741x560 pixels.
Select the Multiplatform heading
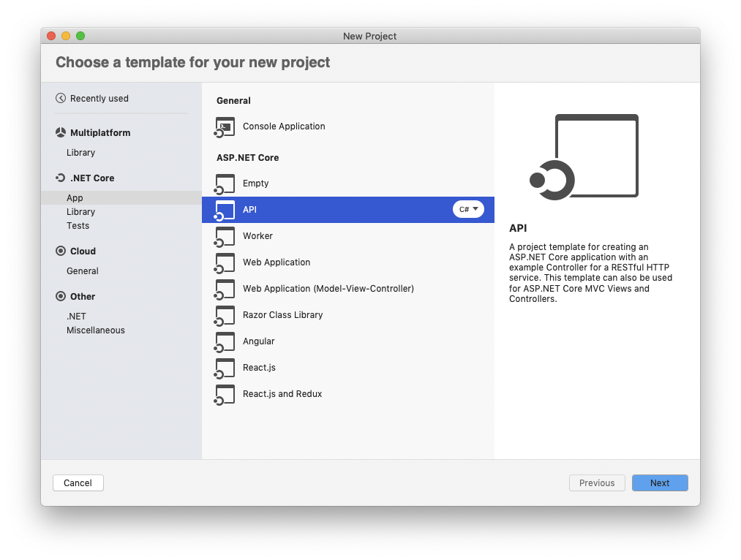point(100,132)
